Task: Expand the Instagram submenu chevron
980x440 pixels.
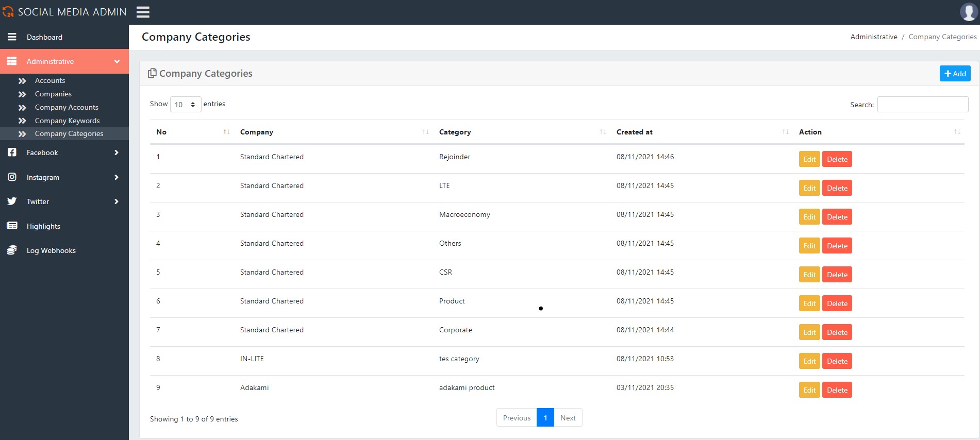Action: pos(117,177)
